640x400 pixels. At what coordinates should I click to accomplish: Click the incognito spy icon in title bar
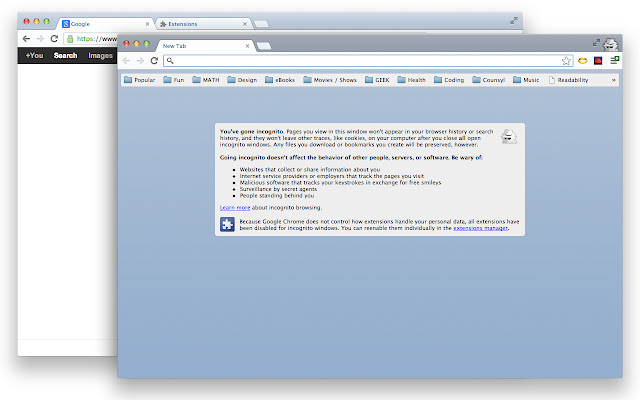[611, 44]
